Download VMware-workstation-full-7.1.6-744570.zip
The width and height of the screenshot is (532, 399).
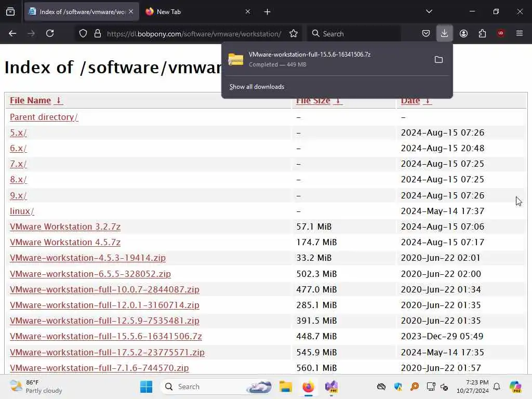(x=99, y=368)
